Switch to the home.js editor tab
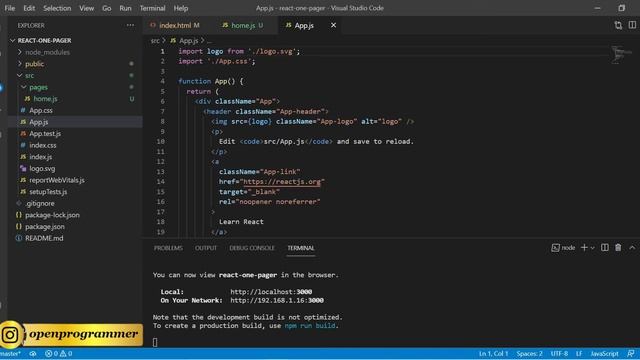640x360 pixels. (x=243, y=25)
